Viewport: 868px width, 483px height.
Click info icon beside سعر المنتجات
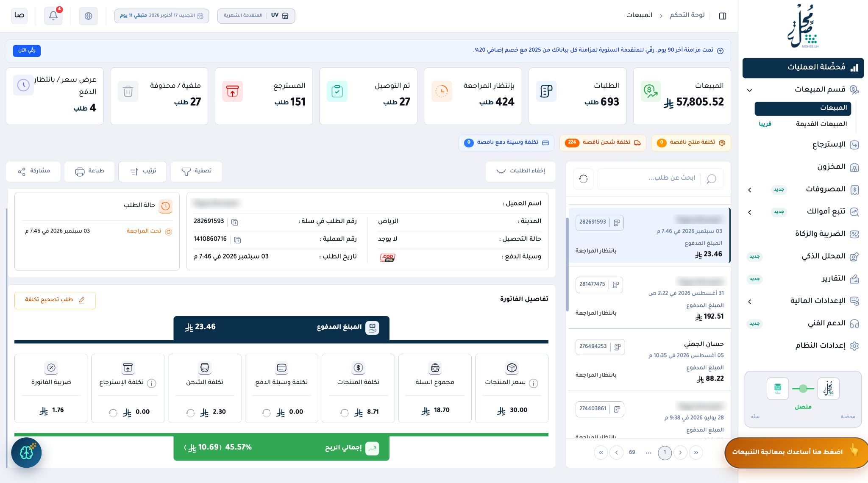[x=534, y=383]
